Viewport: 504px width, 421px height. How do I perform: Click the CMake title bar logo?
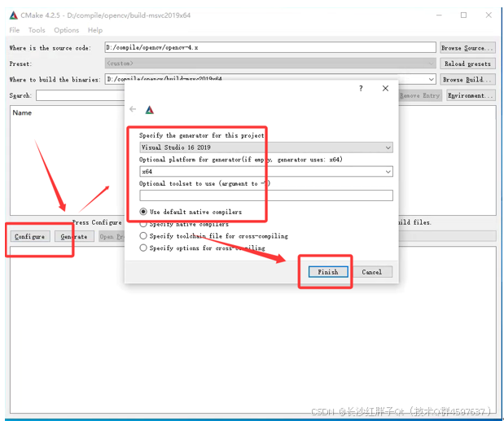(x=14, y=15)
